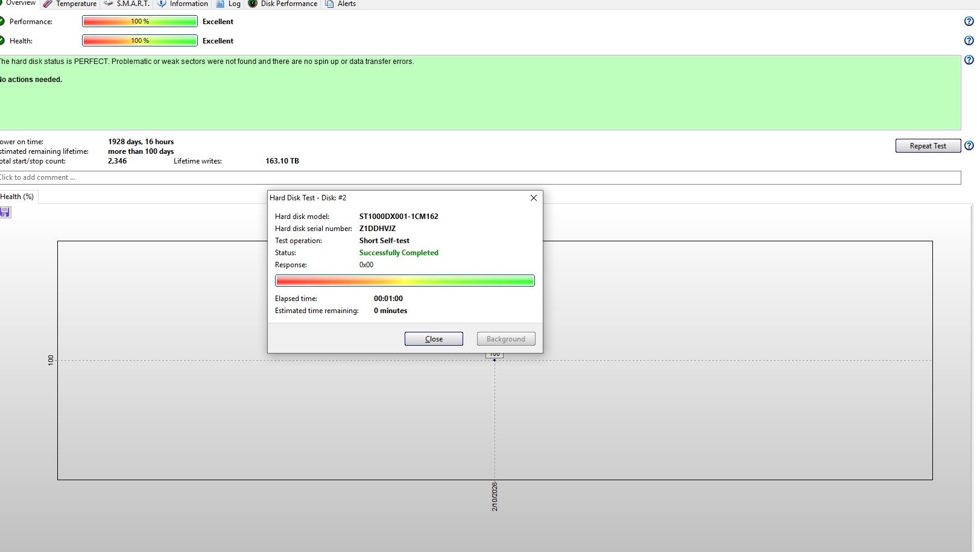Switch to the Temperature tab
This screenshot has width=980, height=552.
point(70,4)
